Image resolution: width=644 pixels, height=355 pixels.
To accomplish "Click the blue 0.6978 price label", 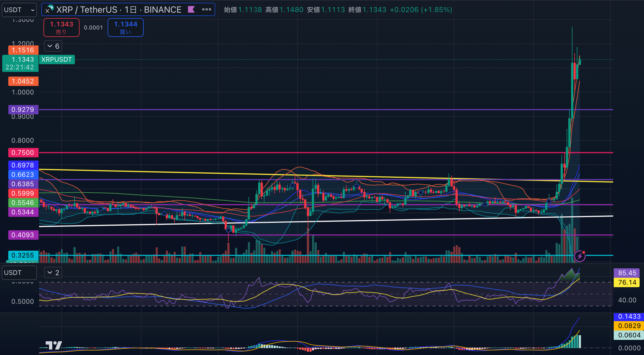I will tap(23, 165).
